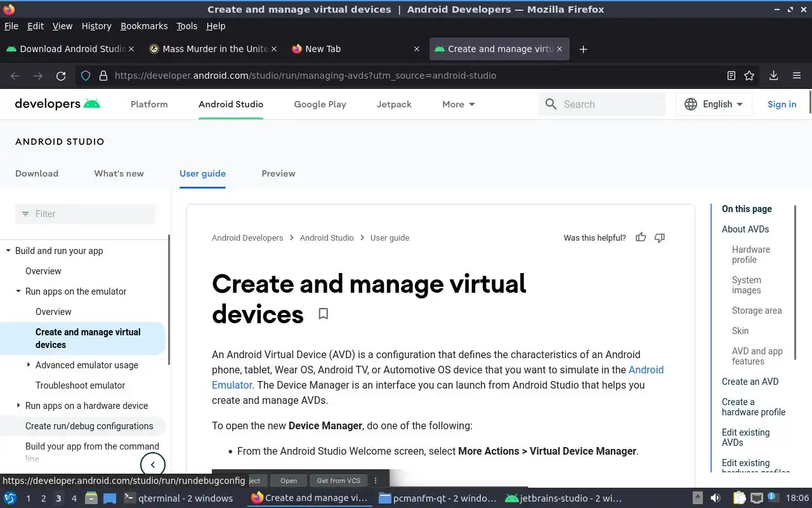Open the File menu

(11, 26)
